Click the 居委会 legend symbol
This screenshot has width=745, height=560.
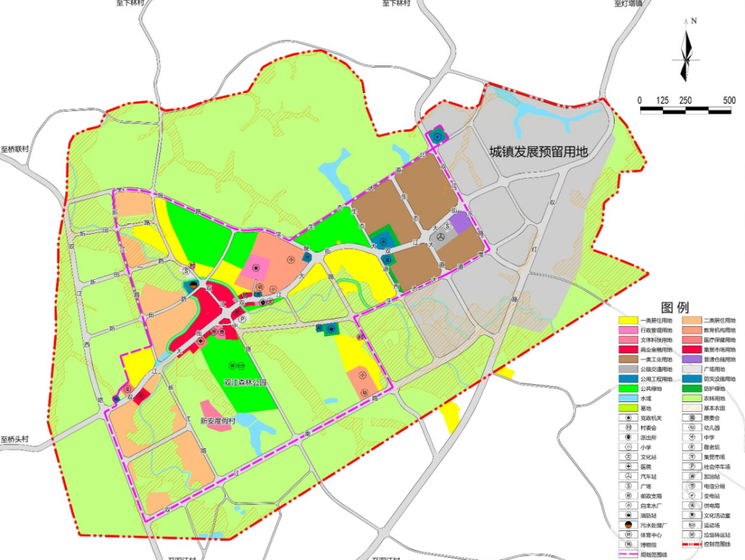pos(692,418)
